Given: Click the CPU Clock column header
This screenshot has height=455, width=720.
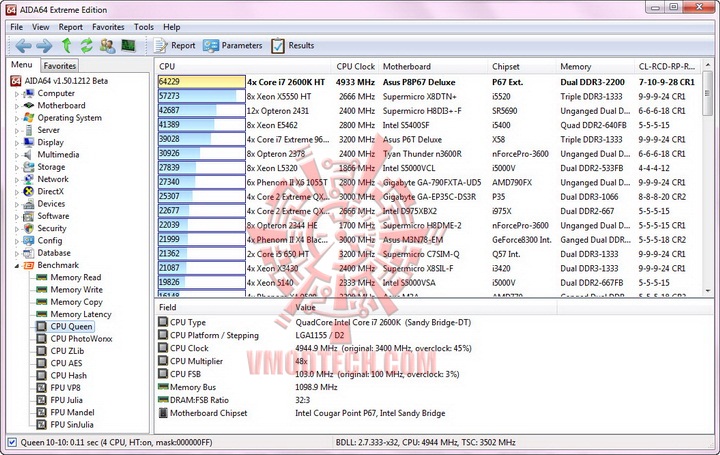Looking at the screenshot, I should tap(355, 67).
